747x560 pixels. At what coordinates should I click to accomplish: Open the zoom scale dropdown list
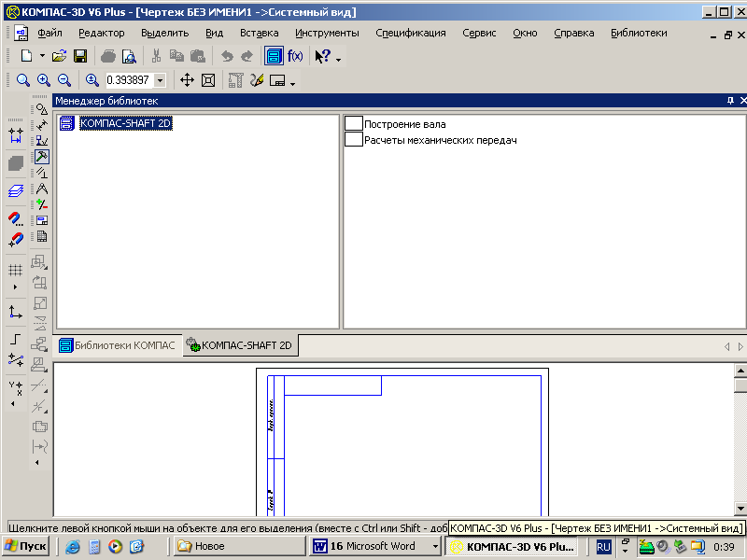(160, 80)
